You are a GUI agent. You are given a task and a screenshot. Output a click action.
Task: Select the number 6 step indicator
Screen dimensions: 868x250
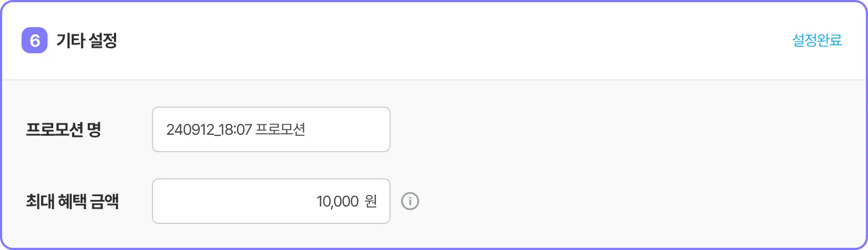pos(35,40)
